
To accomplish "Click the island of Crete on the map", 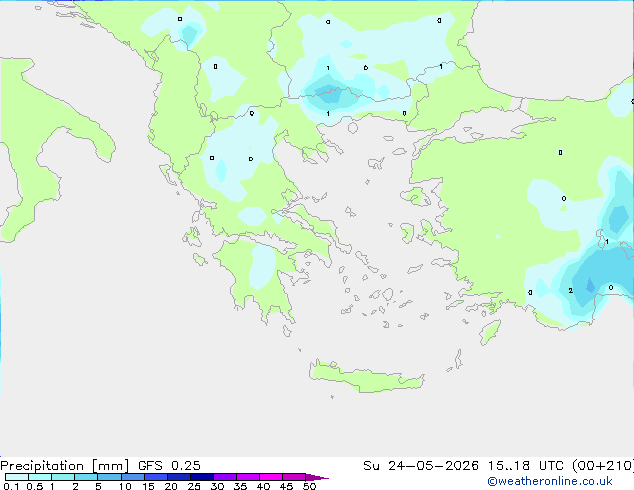I will [x=366, y=377].
